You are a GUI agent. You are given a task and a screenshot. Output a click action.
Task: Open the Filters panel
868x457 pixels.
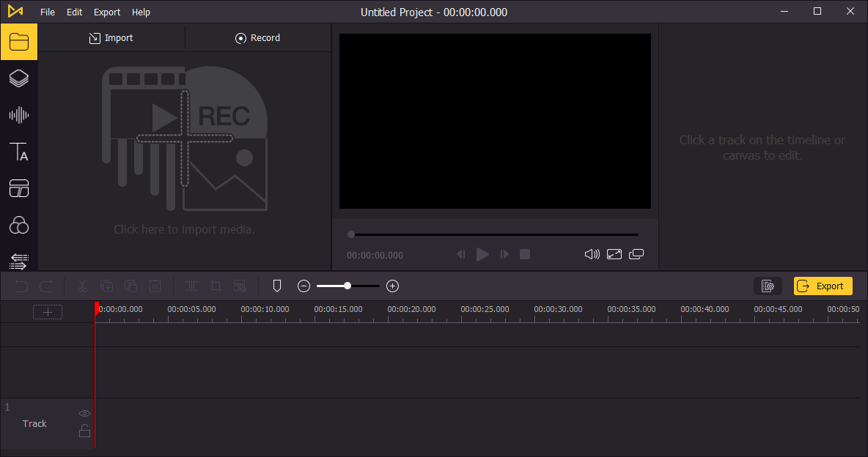(19, 225)
